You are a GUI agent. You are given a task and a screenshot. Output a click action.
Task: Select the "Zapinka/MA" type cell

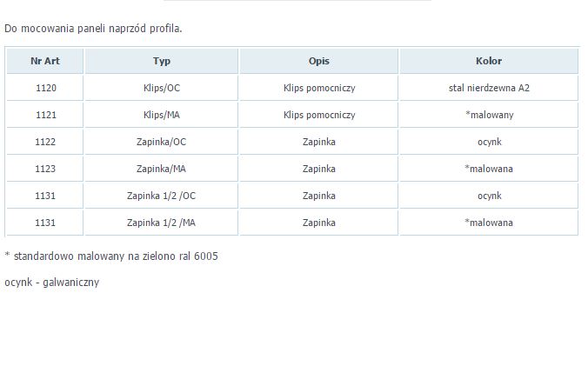(x=161, y=169)
